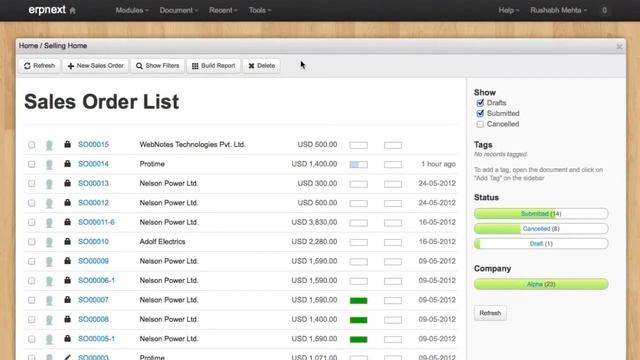Click lock icon in SO00010 row

(67, 241)
